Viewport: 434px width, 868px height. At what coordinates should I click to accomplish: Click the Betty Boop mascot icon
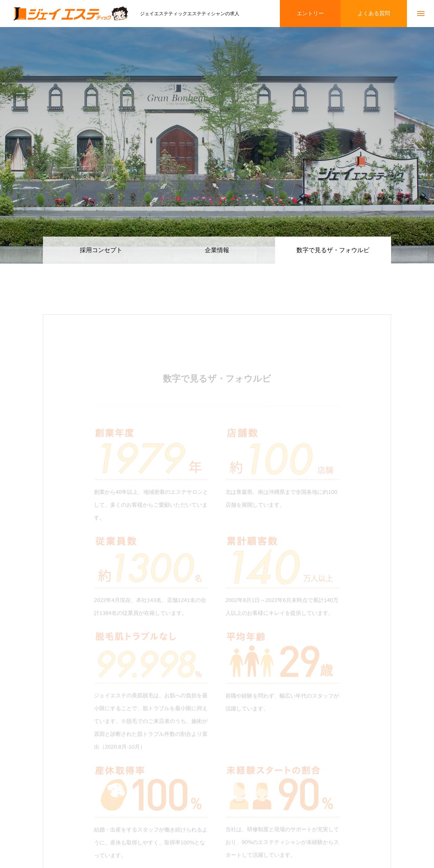[x=120, y=14]
